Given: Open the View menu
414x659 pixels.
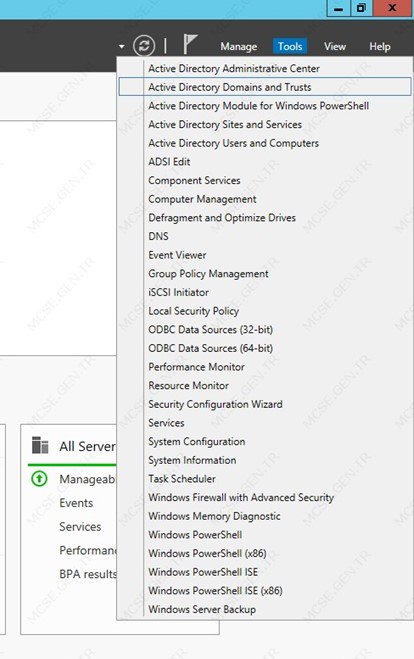Looking at the screenshot, I should [335, 46].
